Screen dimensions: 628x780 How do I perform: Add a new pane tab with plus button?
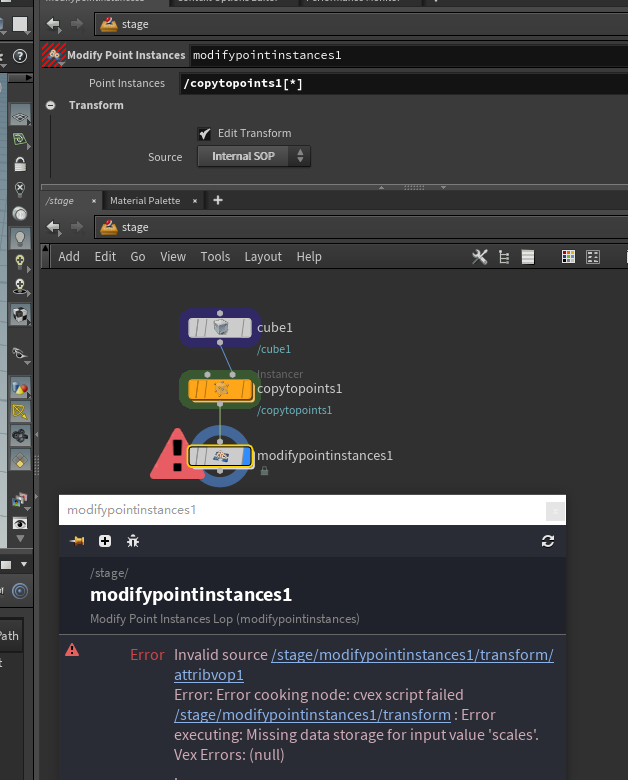[217, 200]
